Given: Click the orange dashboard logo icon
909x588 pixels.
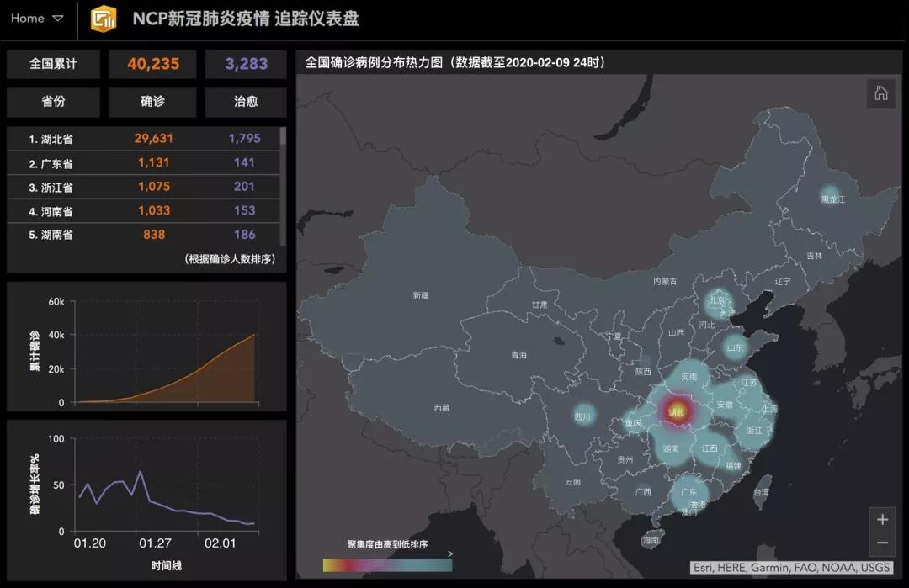Looking at the screenshot, I should coord(104,19).
